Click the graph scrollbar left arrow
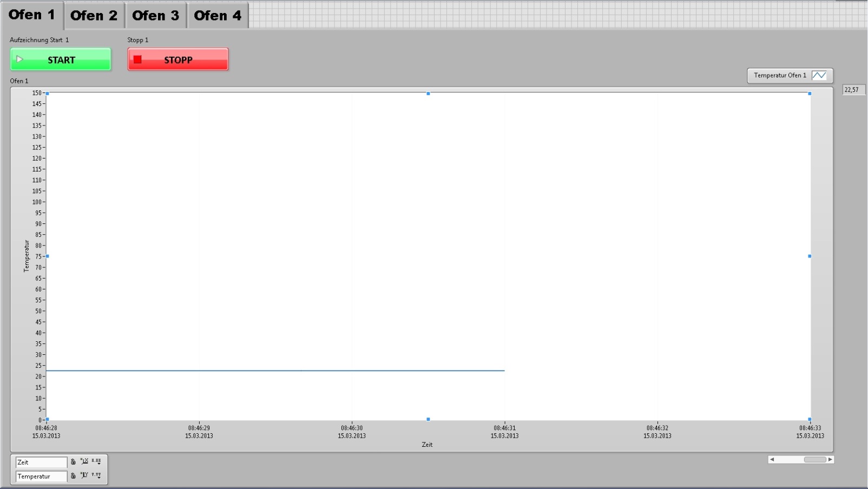The height and width of the screenshot is (489, 868). pos(772,460)
